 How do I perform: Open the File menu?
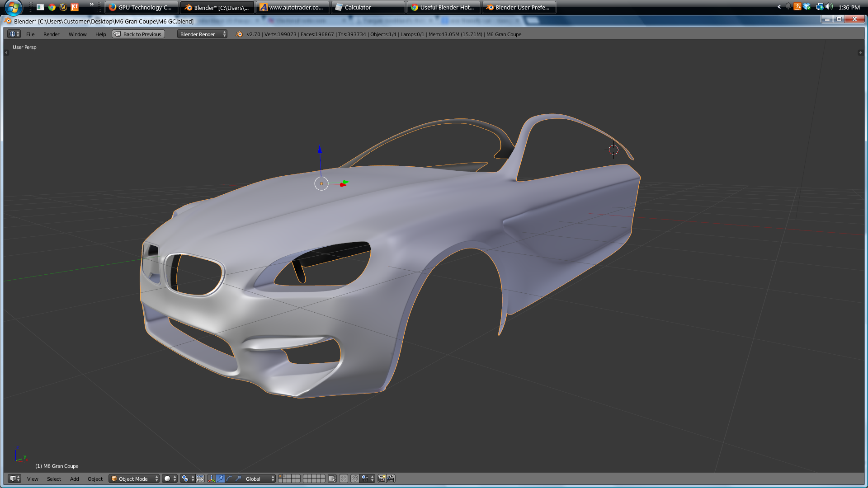coord(30,34)
